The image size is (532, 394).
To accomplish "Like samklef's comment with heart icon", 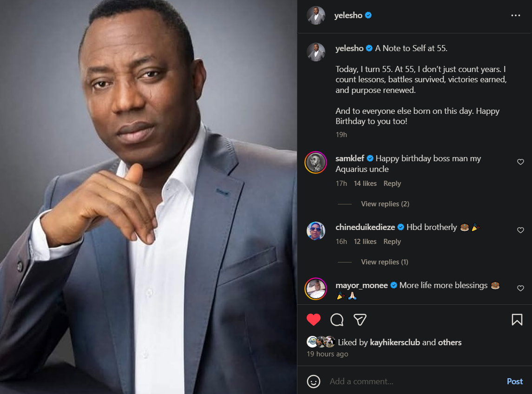I will pos(520,162).
